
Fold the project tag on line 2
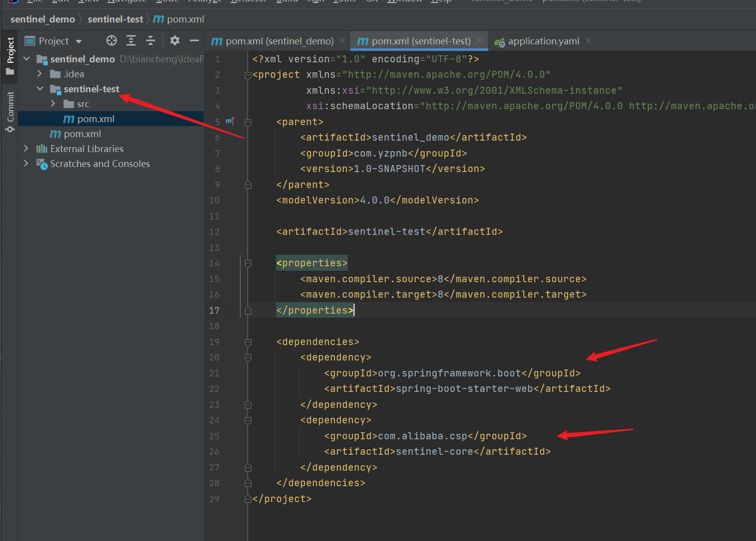(248, 75)
